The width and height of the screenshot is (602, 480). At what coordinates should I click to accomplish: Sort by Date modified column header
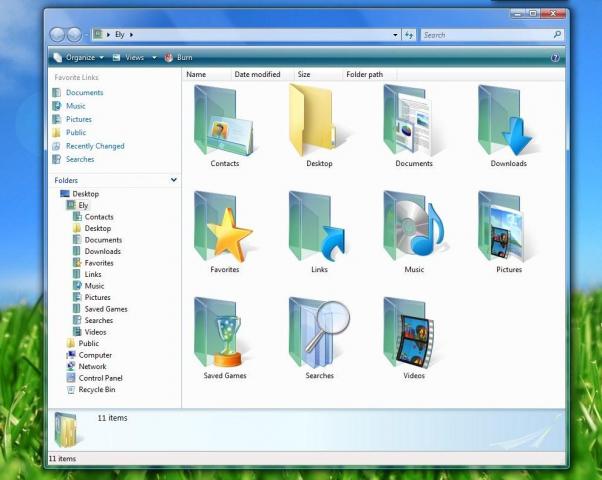(x=262, y=74)
